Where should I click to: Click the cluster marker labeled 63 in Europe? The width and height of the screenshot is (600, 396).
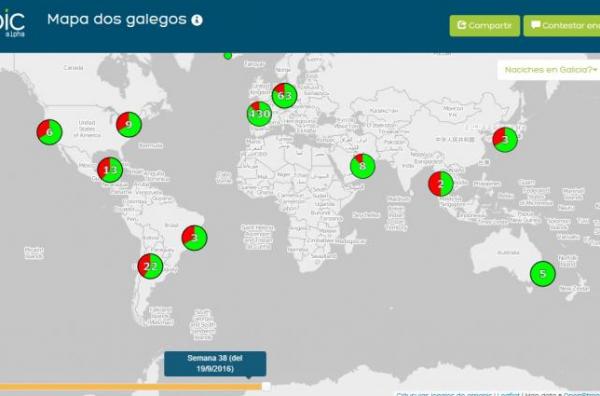tap(284, 96)
